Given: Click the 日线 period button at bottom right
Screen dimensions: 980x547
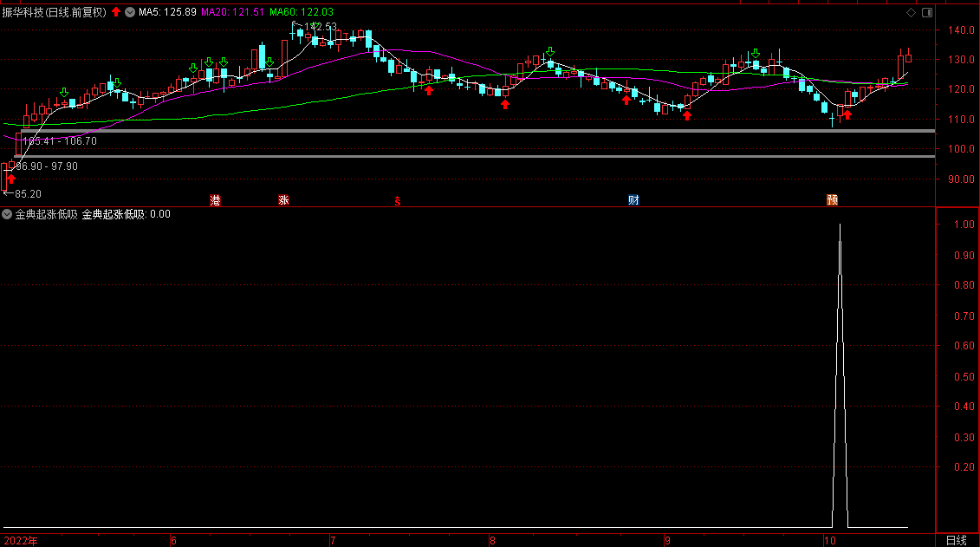Looking at the screenshot, I should tap(957, 540).
